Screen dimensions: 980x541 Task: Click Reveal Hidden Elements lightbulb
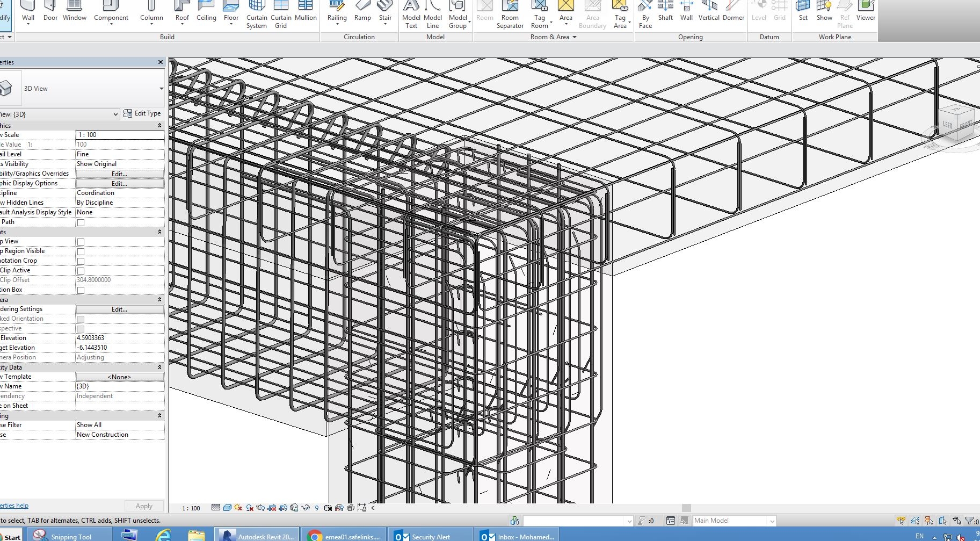click(317, 508)
